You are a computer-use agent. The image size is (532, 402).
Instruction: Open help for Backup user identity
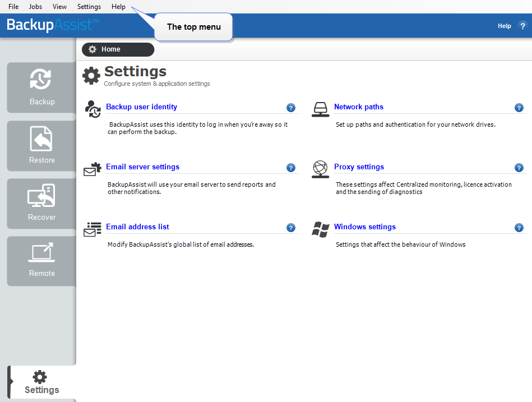(x=291, y=108)
